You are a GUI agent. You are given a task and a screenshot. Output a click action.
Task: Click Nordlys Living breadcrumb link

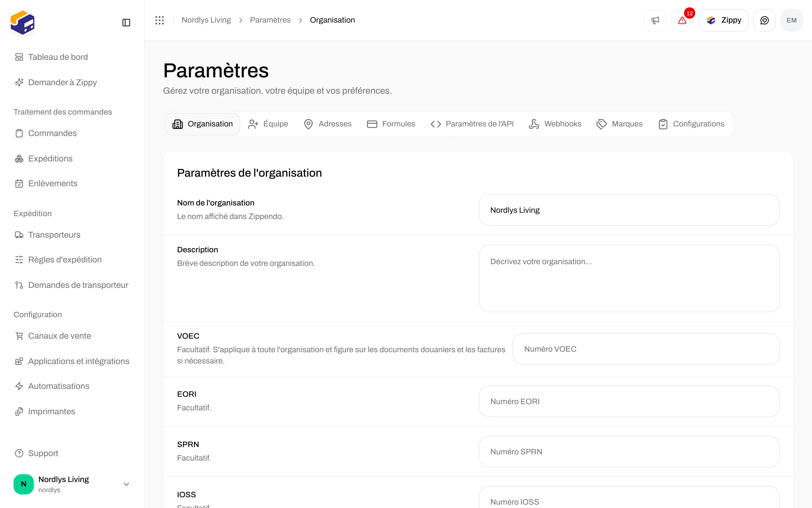[206, 20]
